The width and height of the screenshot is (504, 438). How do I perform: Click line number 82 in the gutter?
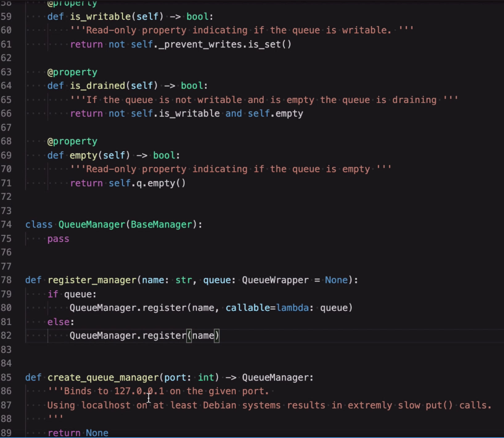[6, 336]
